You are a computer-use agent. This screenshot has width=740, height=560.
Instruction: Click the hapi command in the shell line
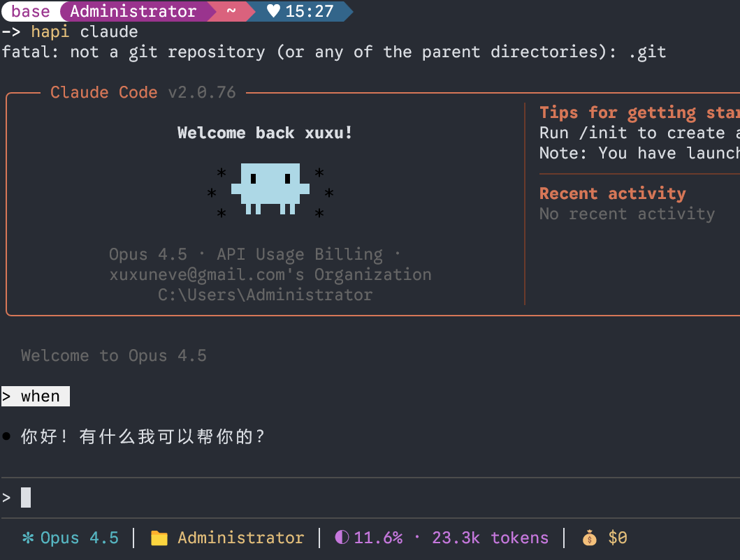(50, 31)
